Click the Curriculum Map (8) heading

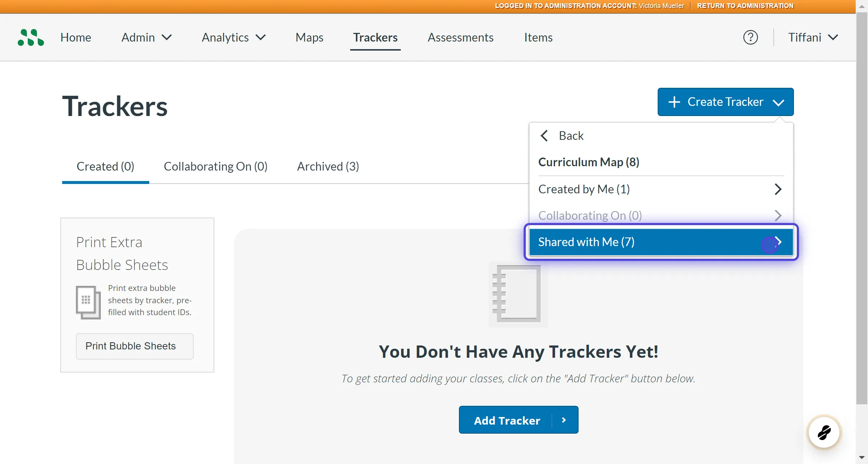pos(589,162)
